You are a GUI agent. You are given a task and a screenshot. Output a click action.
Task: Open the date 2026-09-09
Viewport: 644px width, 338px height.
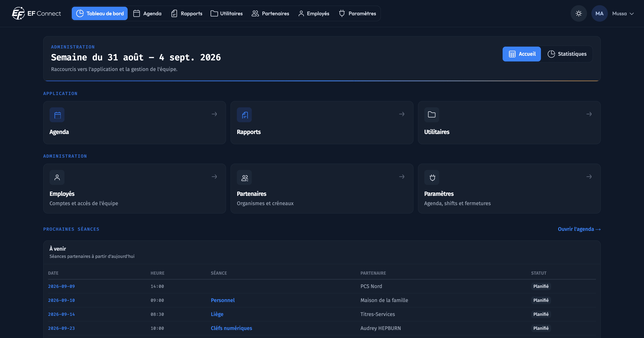61,286
